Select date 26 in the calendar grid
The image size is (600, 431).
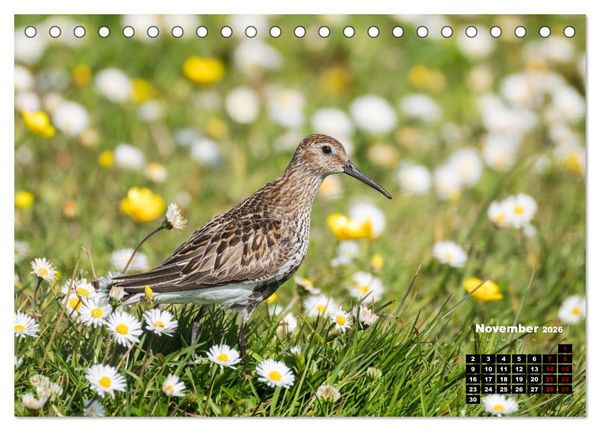pos(519,390)
